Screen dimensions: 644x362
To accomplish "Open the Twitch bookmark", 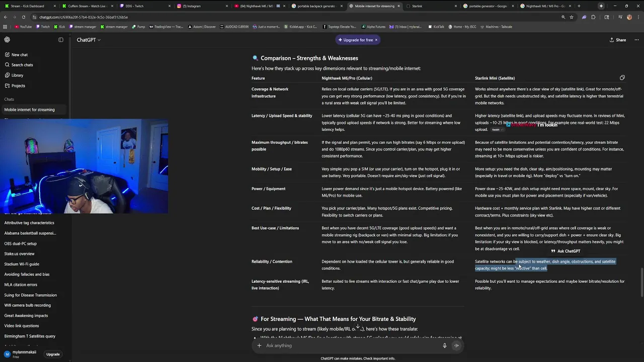I will [x=43, y=27].
